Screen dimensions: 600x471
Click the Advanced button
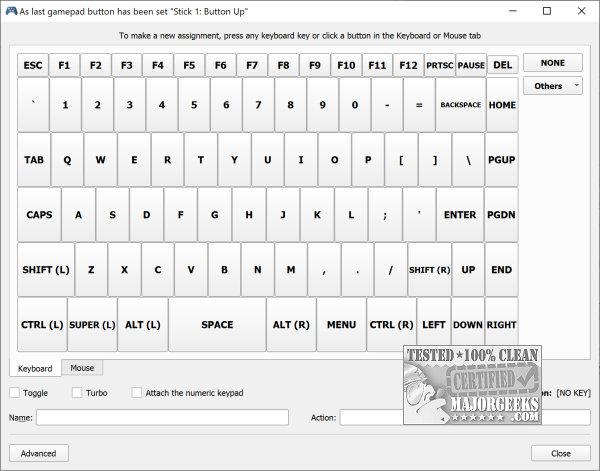coord(39,453)
